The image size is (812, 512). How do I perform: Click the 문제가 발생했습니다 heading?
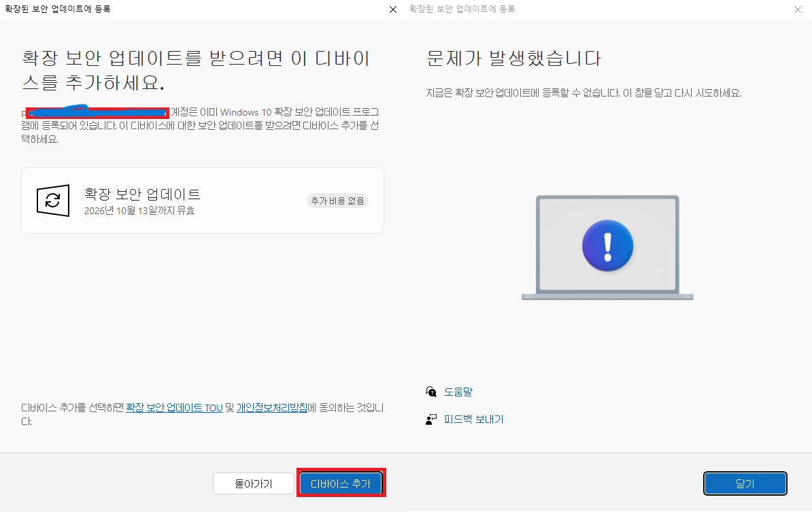pos(513,58)
